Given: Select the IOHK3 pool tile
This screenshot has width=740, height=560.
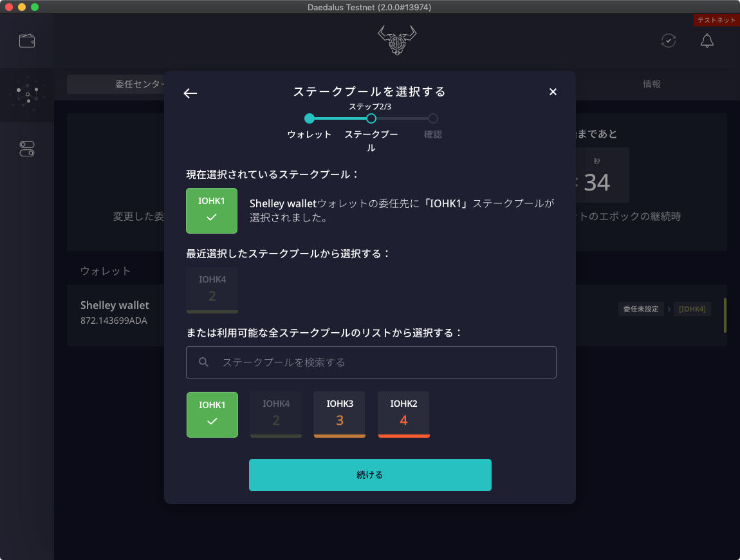Looking at the screenshot, I should click(339, 415).
